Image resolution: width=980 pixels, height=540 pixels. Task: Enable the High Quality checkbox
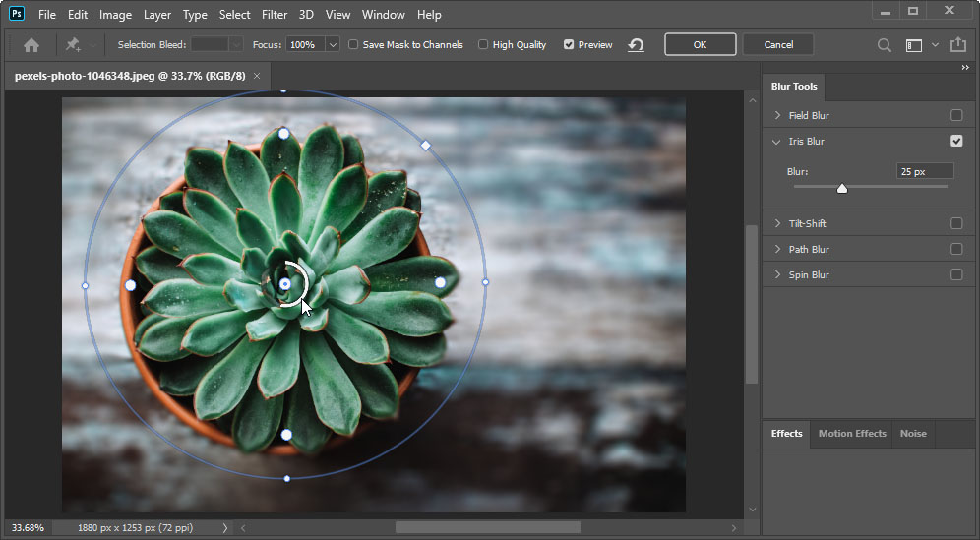coord(483,45)
